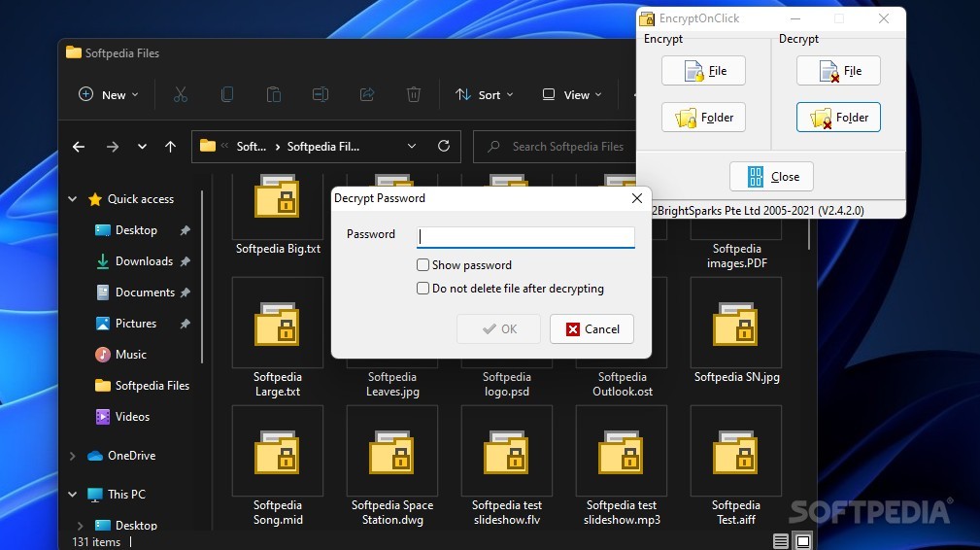Viewport: 980px width, 550px height.
Task: Select the Softpedia Space Station.dwg file
Action: click(391, 466)
